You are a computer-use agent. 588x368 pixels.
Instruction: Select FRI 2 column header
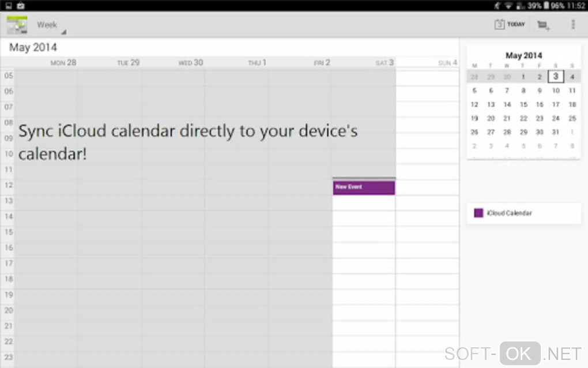(322, 63)
